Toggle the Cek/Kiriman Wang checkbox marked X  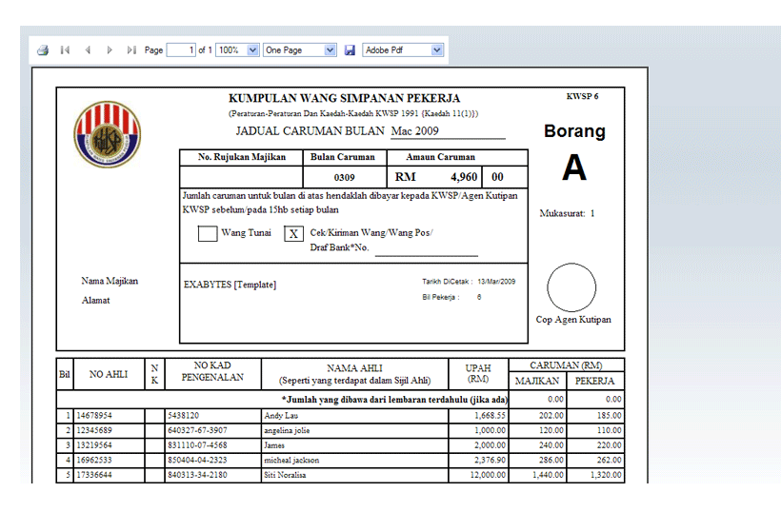(293, 233)
